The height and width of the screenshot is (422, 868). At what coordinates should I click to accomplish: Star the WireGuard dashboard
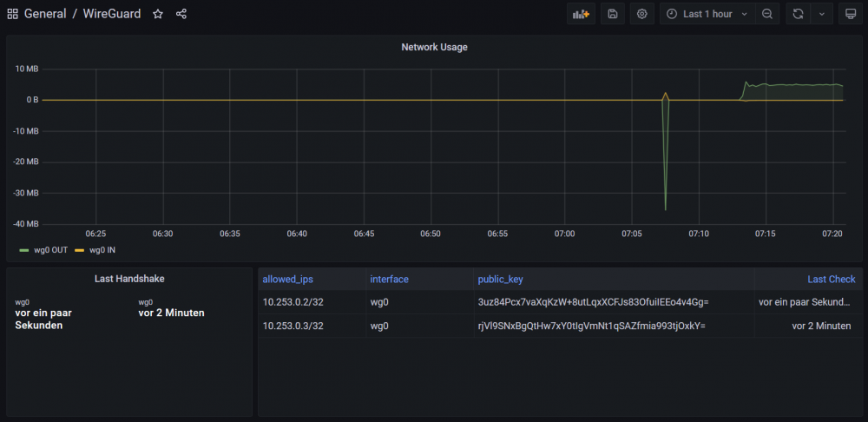[158, 14]
